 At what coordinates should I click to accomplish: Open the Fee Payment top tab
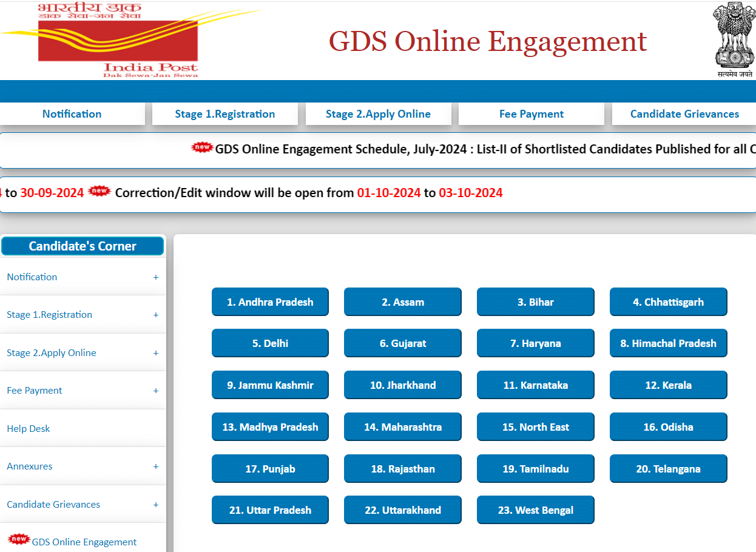pyautogui.click(x=532, y=114)
